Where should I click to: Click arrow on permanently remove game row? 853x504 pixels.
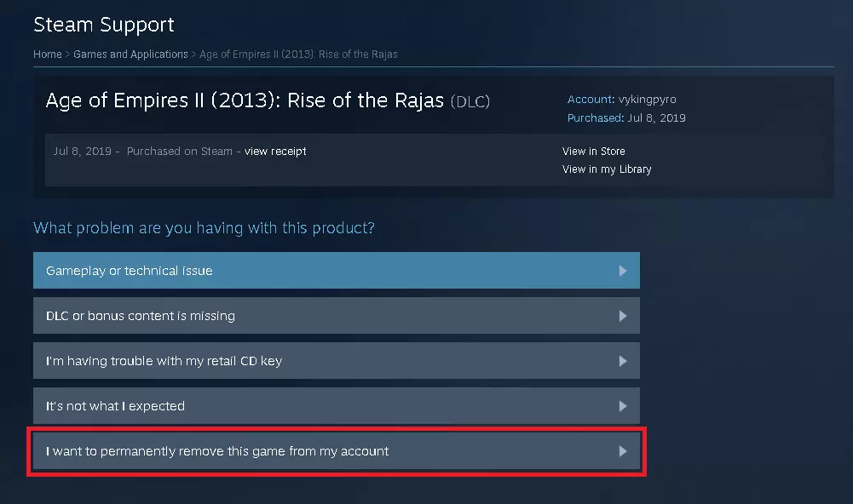click(x=623, y=451)
